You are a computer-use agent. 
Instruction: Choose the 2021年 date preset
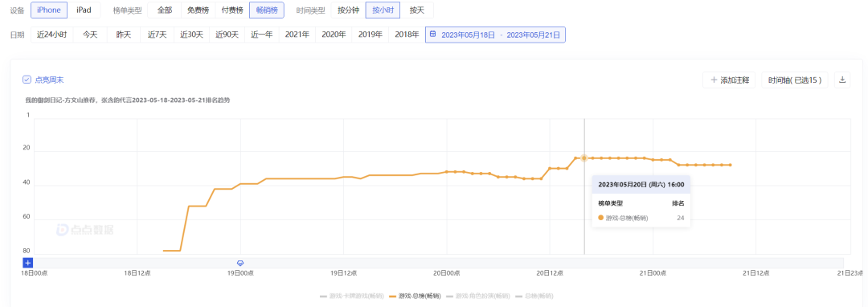click(297, 35)
